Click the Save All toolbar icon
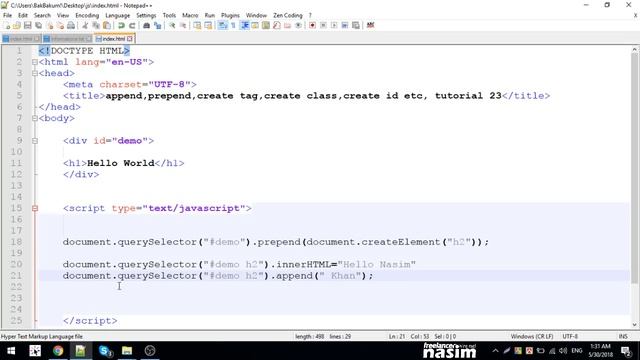This screenshot has height=360, width=640. click(38, 25)
